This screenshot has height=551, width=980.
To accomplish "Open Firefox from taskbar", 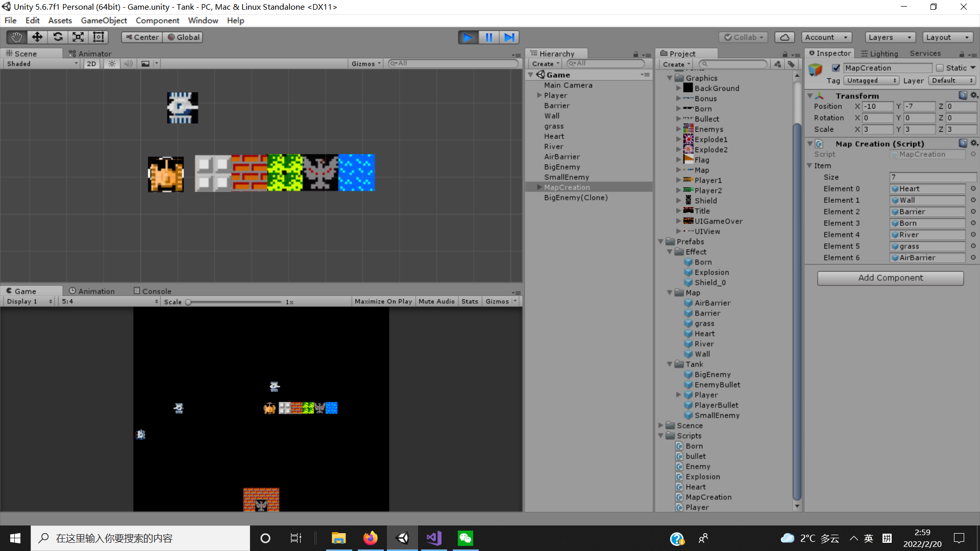I will (x=371, y=538).
